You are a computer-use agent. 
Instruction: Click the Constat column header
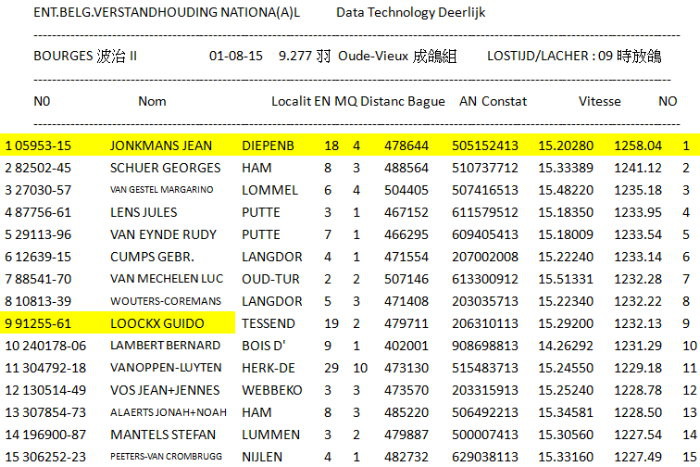point(504,101)
